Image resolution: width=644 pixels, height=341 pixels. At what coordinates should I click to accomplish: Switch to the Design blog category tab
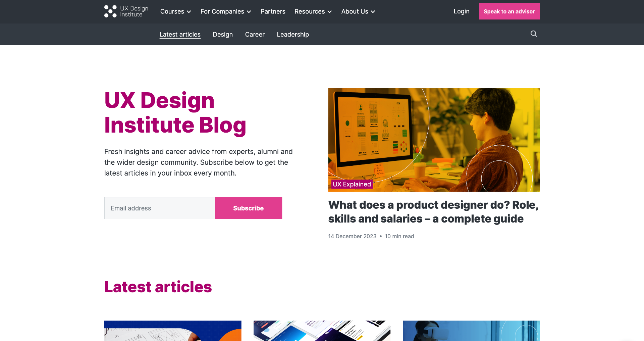pos(222,34)
